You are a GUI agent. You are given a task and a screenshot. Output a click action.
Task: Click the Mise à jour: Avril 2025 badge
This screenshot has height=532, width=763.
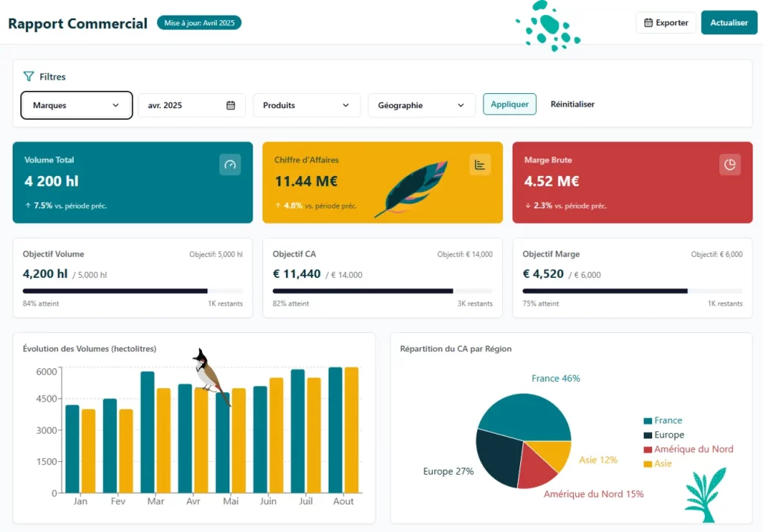click(x=199, y=23)
